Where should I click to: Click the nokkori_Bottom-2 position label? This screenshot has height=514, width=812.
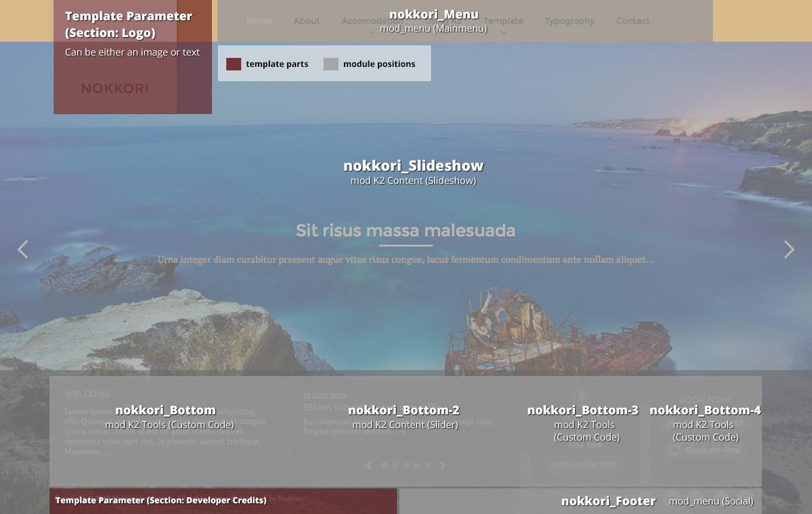404,410
